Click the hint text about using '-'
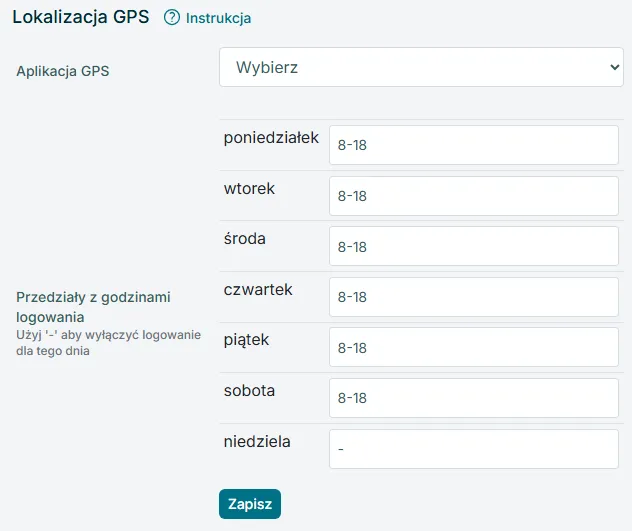Screen dimensions: 632x531 108,343
